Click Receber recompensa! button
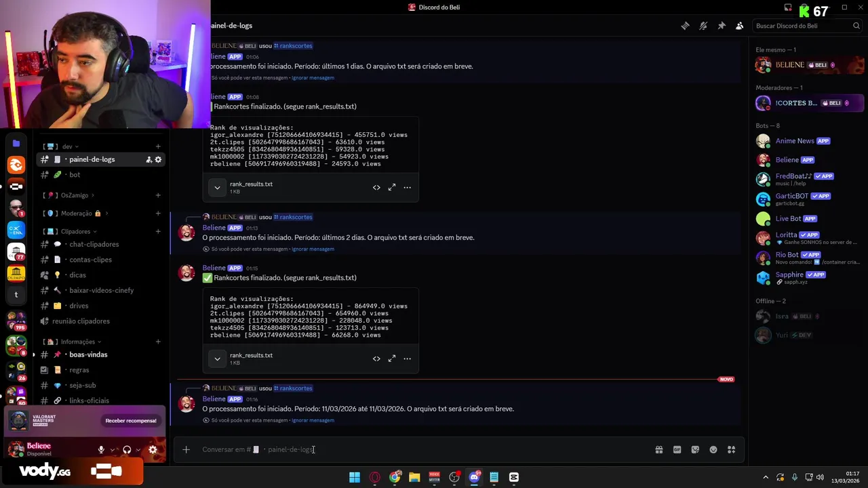Image resolution: width=868 pixels, height=488 pixels. click(x=131, y=420)
